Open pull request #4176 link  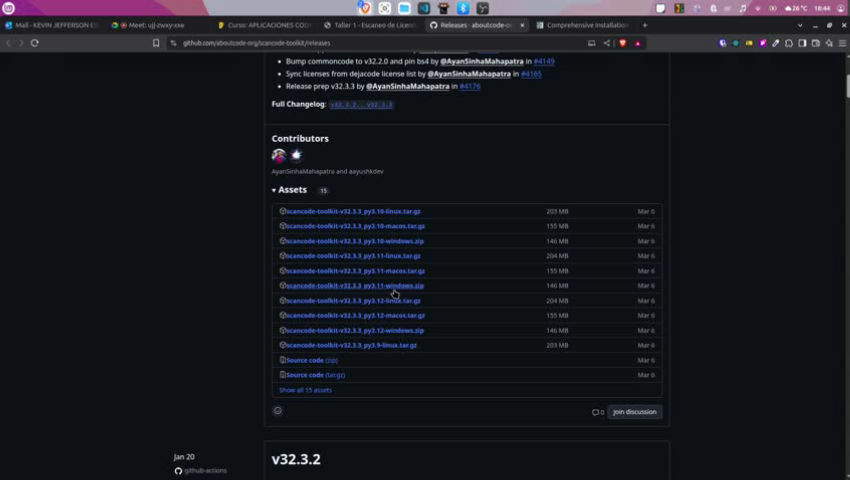(x=469, y=86)
